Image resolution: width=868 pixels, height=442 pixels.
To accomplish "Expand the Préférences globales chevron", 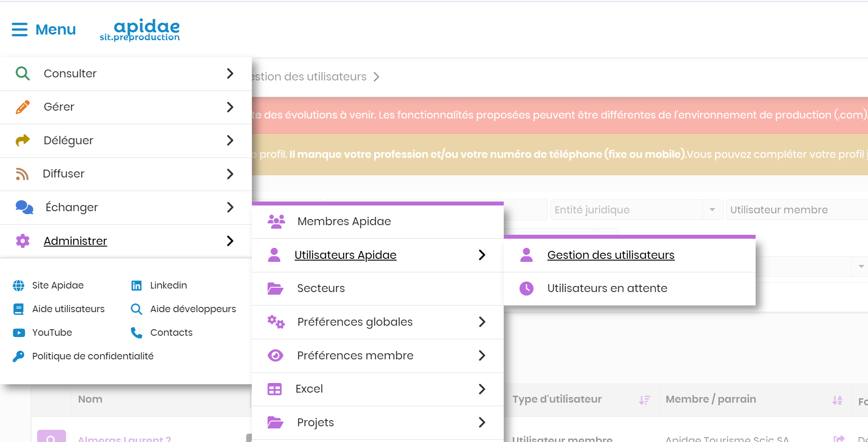I will [x=482, y=322].
